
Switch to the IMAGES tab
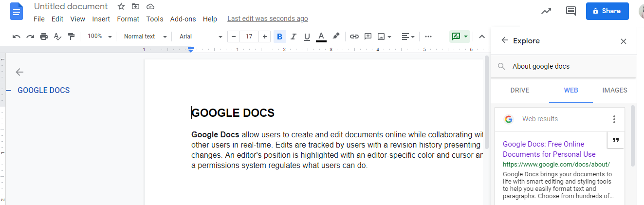point(615,90)
